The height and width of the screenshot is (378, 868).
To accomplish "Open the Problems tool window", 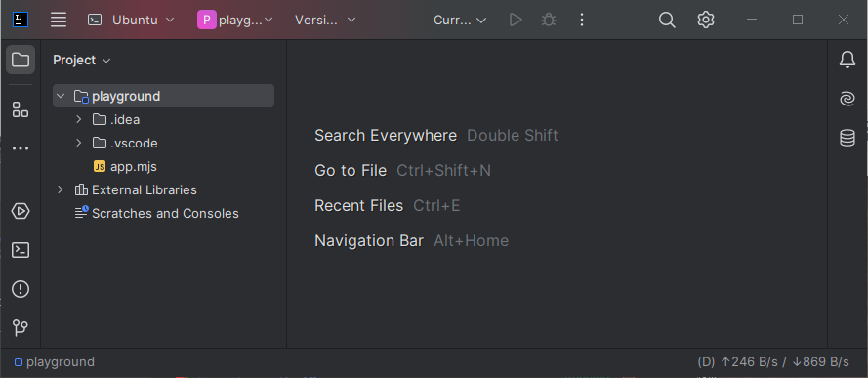I will (21, 289).
